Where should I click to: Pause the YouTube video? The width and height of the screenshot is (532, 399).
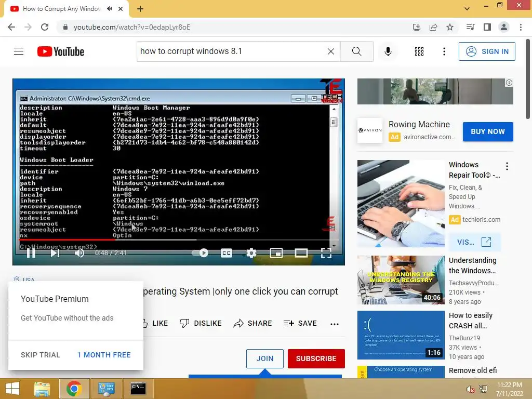pyautogui.click(x=31, y=253)
